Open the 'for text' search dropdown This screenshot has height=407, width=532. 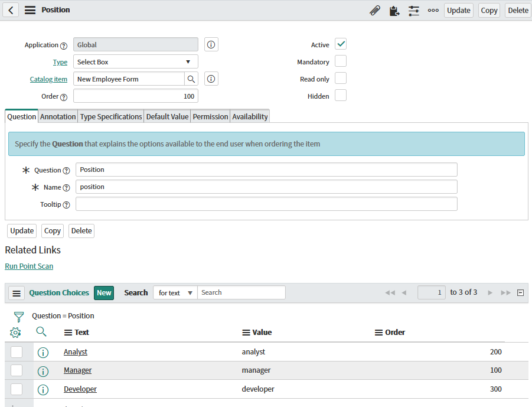coord(175,292)
